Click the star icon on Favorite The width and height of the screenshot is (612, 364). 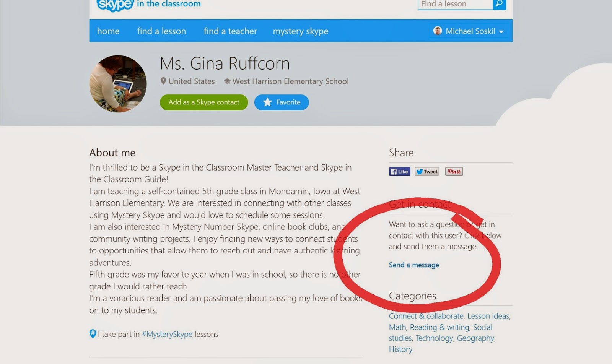click(x=267, y=102)
